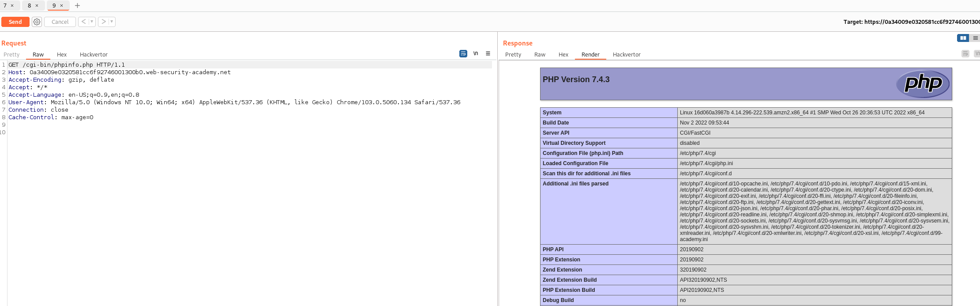The width and height of the screenshot is (980, 306).
Task: Switch to the side-by-side layout view
Action: pos(963,38)
